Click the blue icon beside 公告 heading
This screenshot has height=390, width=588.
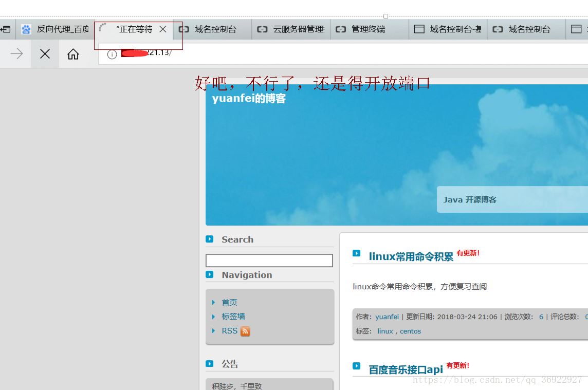(210, 363)
